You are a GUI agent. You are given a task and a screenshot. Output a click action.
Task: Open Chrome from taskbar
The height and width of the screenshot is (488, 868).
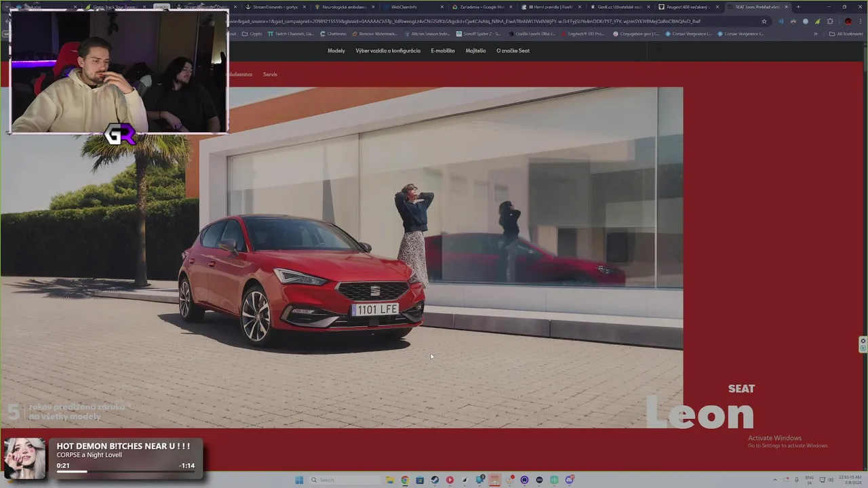(x=405, y=480)
